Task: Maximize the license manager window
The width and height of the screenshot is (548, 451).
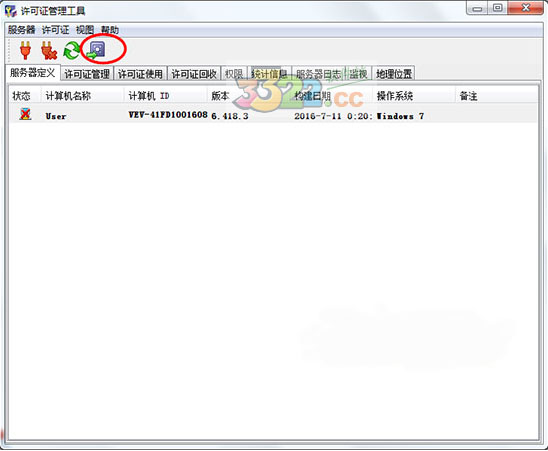Action: (x=497, y=8)
